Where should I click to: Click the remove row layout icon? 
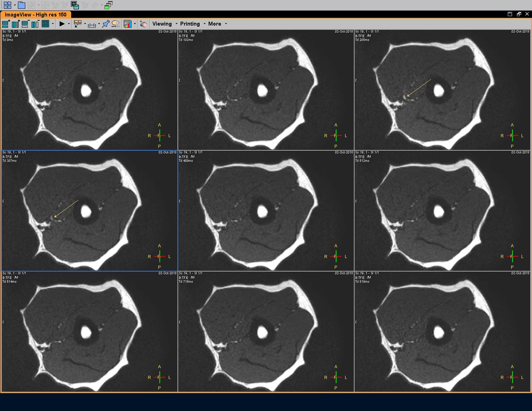click(x=25, y=24)
